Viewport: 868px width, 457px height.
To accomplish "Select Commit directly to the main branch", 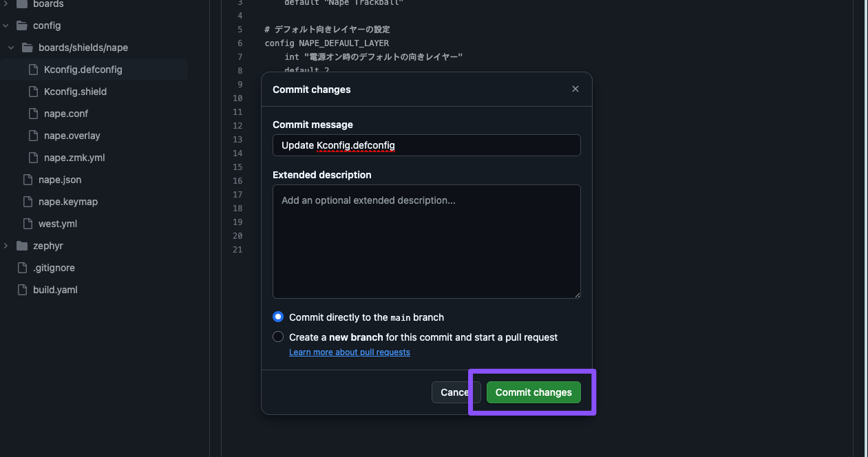I will [278, 317].
